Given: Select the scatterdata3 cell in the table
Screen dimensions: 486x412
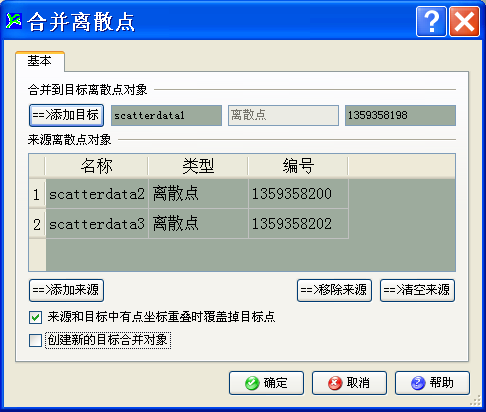Looking at the screenshot, I should click(97, 224).
